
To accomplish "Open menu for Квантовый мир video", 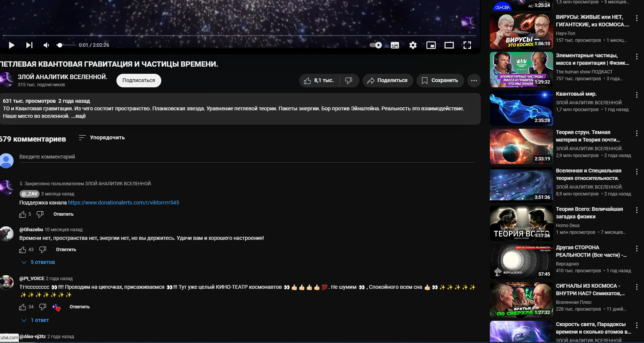I will tap(637, 95).
